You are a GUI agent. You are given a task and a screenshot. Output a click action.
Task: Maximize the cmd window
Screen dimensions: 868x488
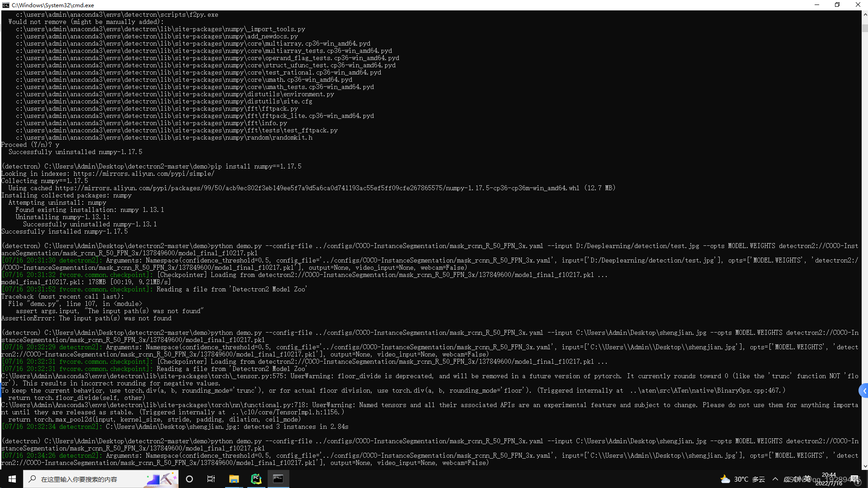coord(837,5)
